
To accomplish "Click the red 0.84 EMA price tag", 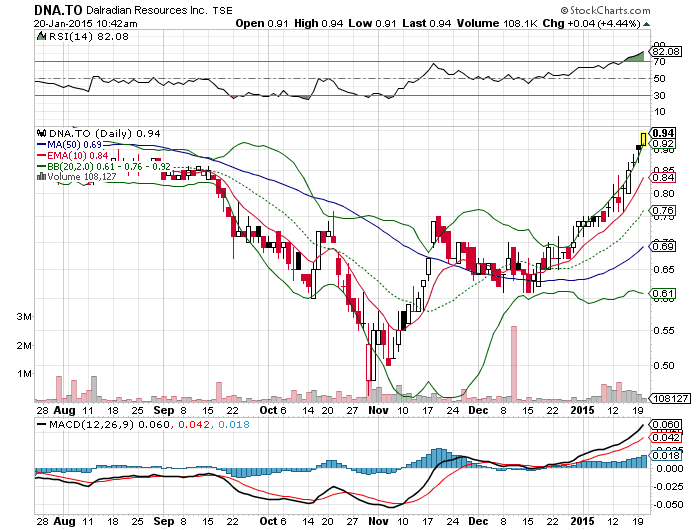I will (663, 178).
